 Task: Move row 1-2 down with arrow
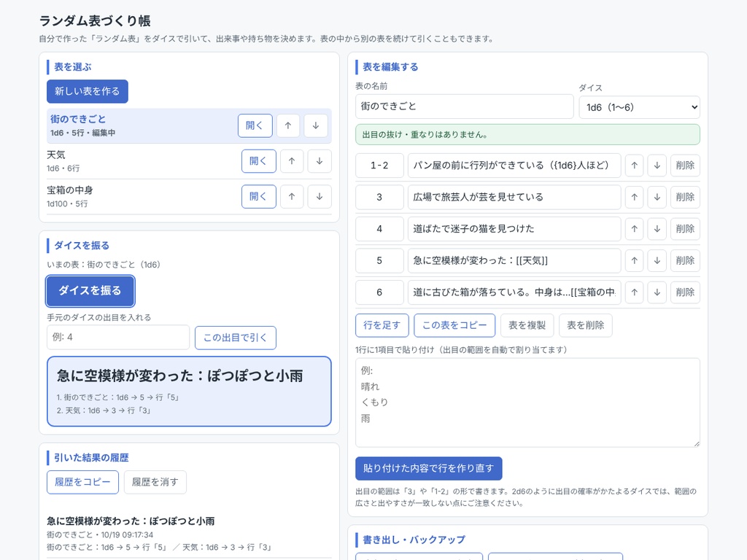point(657,166)
